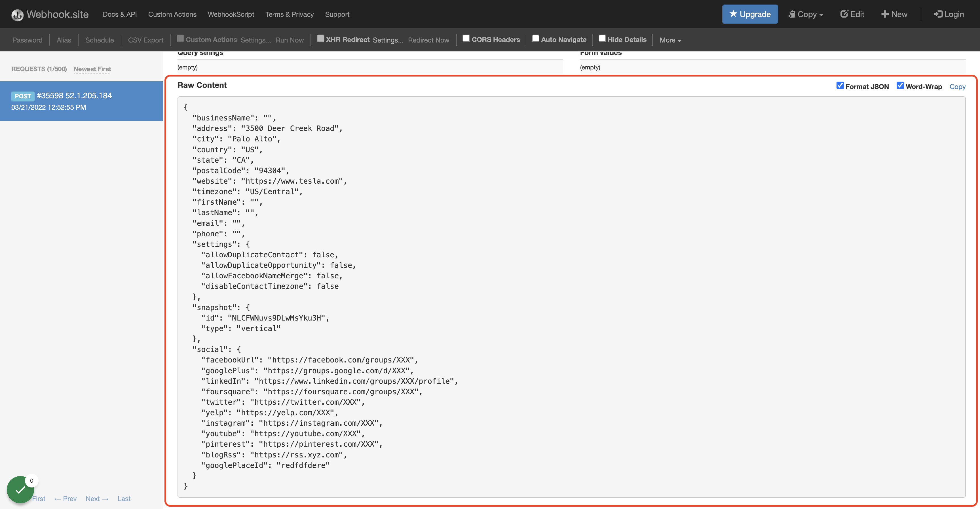Click the Upgrade star button
Screen dimensions: 980x509
click(x=750, y=14)
